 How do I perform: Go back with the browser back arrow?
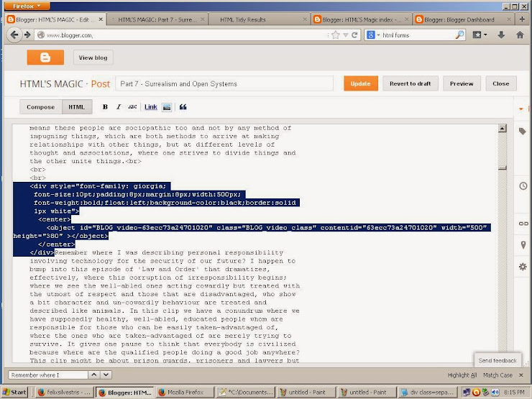[14, 35]
